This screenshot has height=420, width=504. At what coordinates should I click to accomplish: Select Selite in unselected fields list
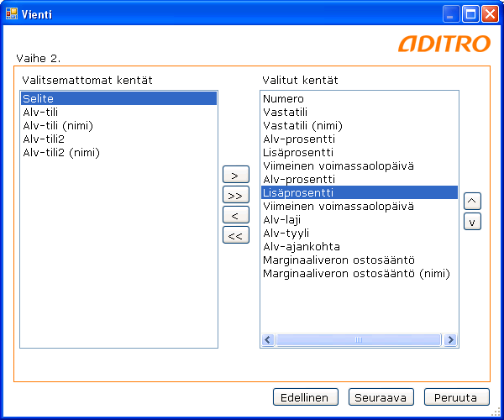[118, 98]
